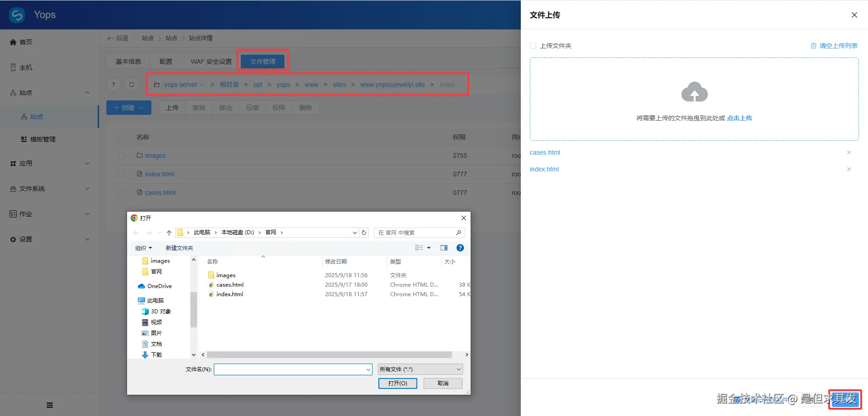
Task: Click the horizontal scrollbar in the dialog's file list
Action: [329, 355]
